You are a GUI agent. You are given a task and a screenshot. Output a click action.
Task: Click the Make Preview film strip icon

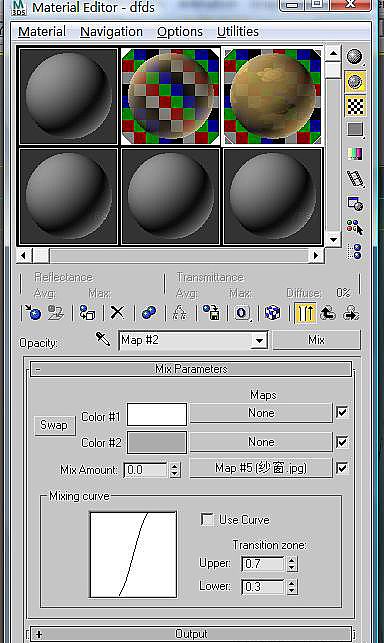tap(355, 178)
